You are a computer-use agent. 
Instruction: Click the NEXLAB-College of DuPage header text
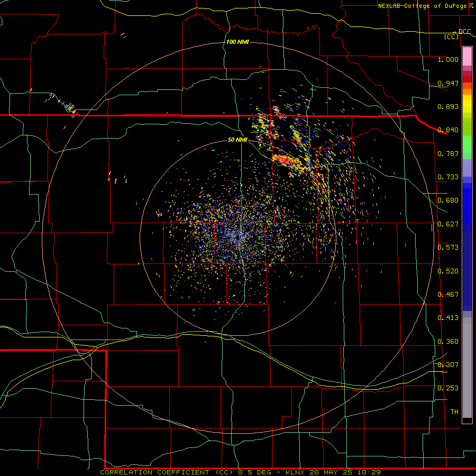coord(423,6)
